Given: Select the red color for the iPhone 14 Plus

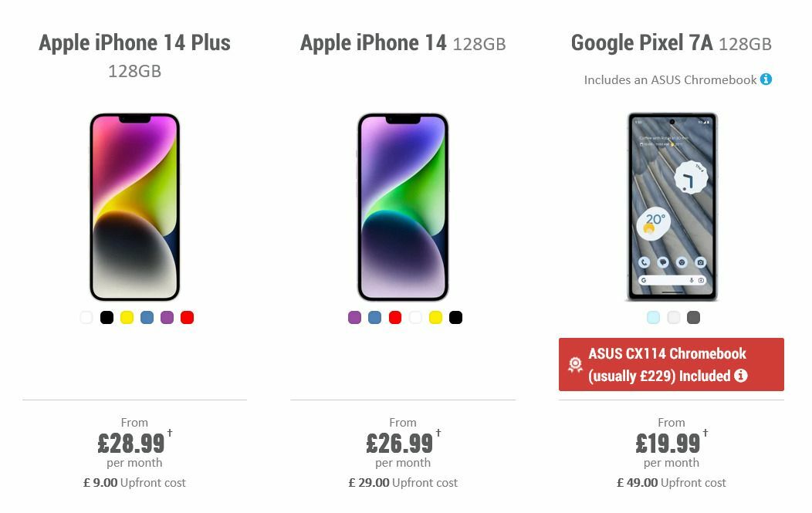Looking at the screenshot, I should [187, 317].
